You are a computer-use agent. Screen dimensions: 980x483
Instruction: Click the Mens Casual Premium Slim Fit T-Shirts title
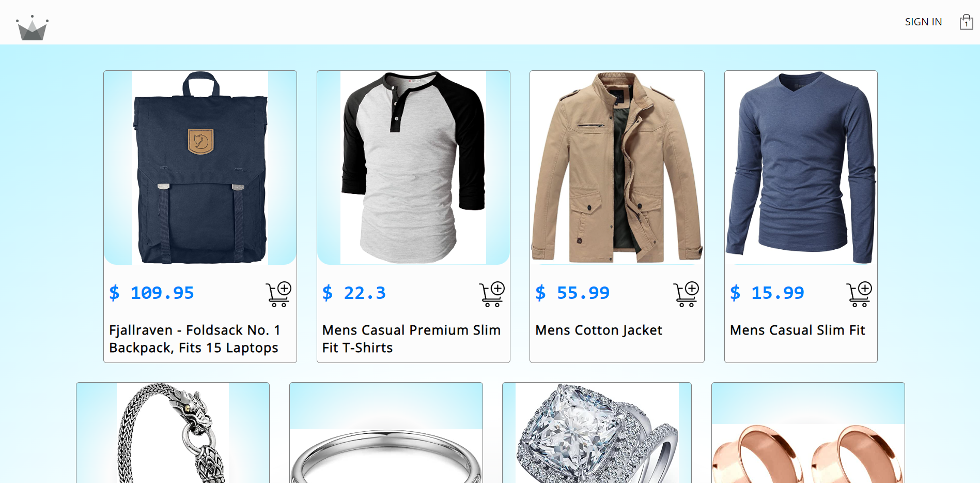coord(411,339)
